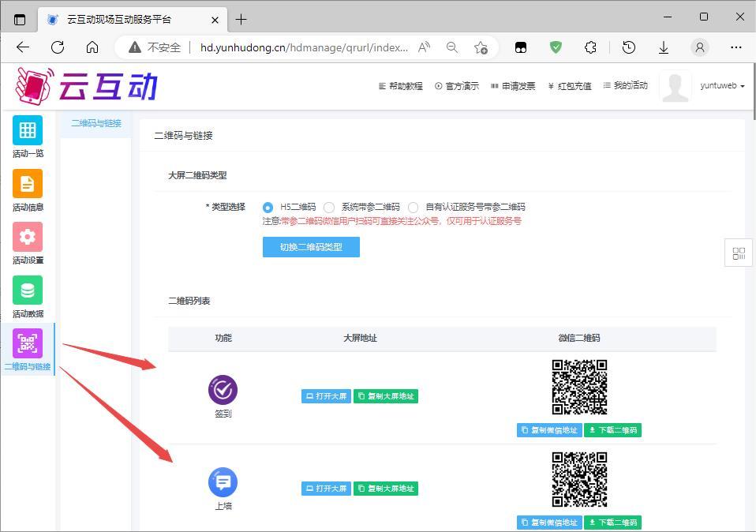Click 复制大屏地址 in the 签到 row
The height and width of the screenshot is (532, 756).
(386, 396)
